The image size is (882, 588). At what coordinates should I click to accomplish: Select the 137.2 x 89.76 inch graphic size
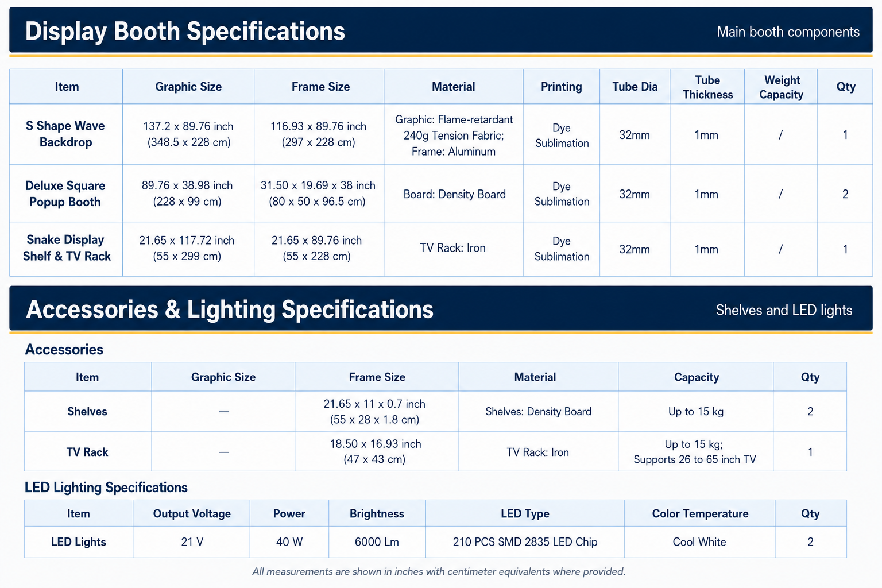pyautogui.click(x=188, y=126)
